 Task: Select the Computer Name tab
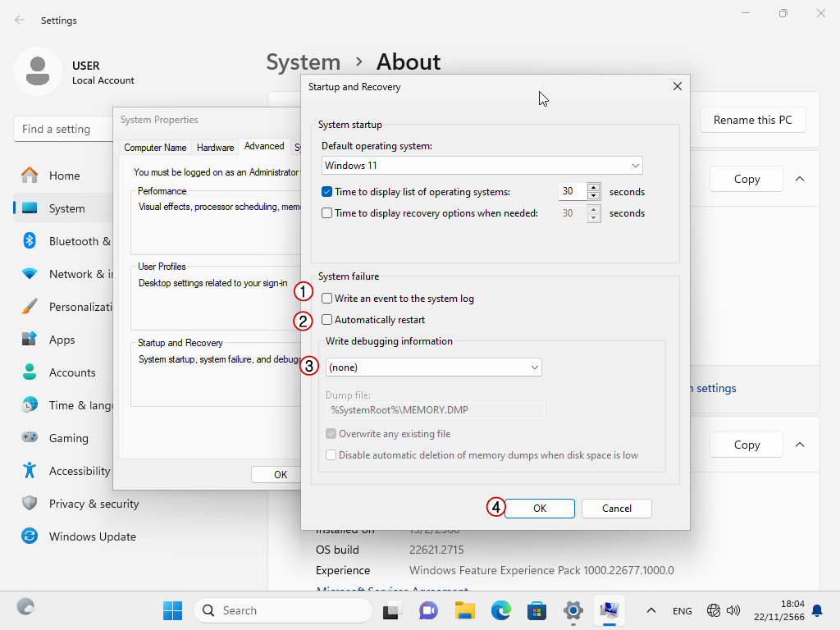pos(155,148)
